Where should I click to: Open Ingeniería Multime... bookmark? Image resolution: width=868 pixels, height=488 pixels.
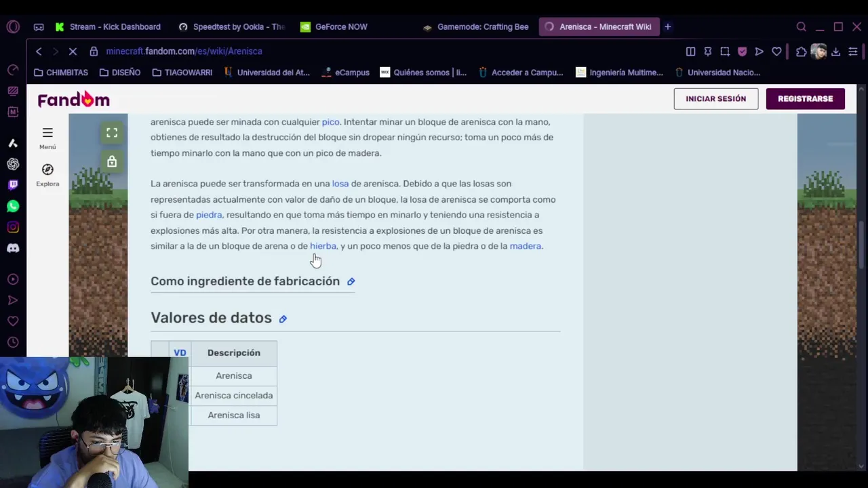(x=619, y=73)
